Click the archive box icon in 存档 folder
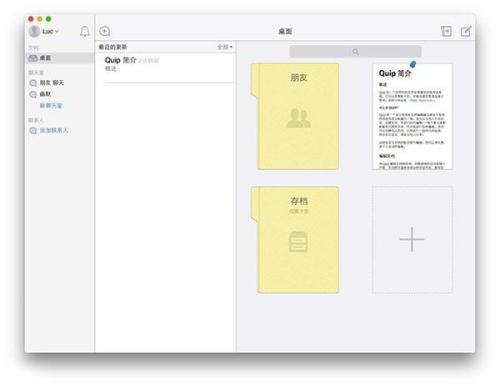500x388 pixels. [298, 241]
